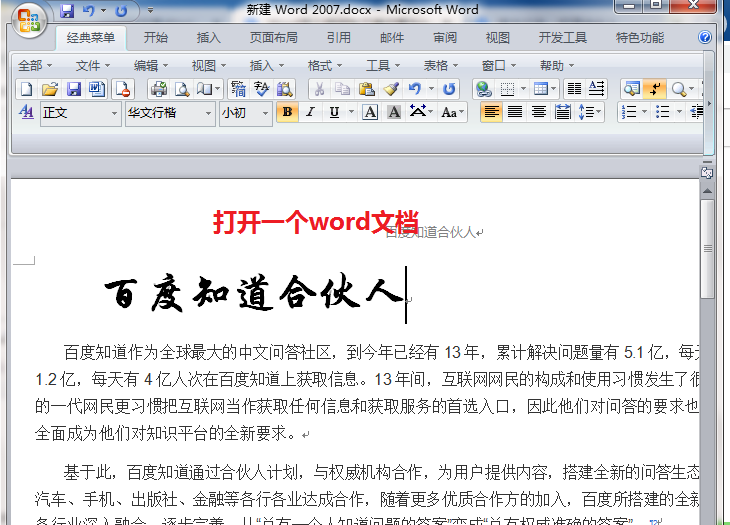Click the Save As Word document icon
This screenshot has height=525, width=730.
97,88
